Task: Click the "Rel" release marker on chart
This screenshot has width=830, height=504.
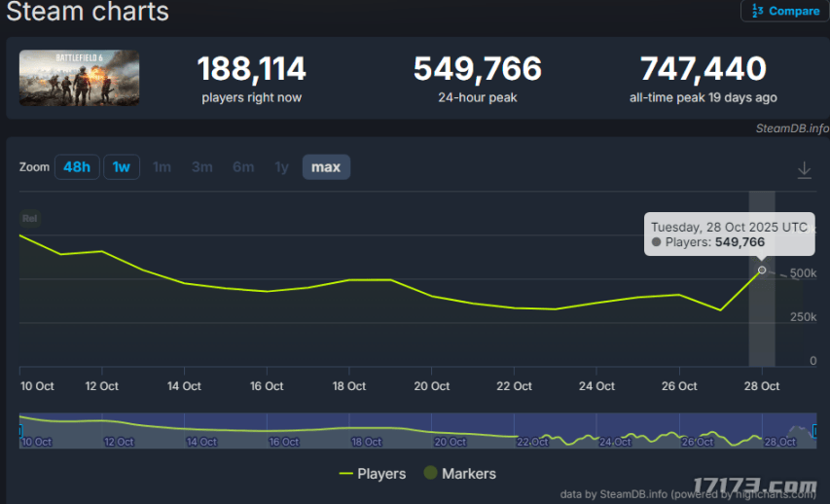Action: pos(29,218)
